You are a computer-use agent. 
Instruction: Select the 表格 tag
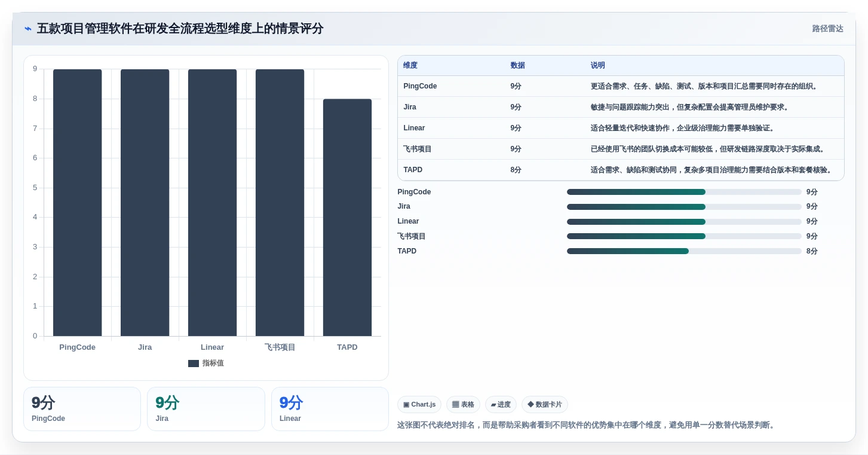coord(463,405)
